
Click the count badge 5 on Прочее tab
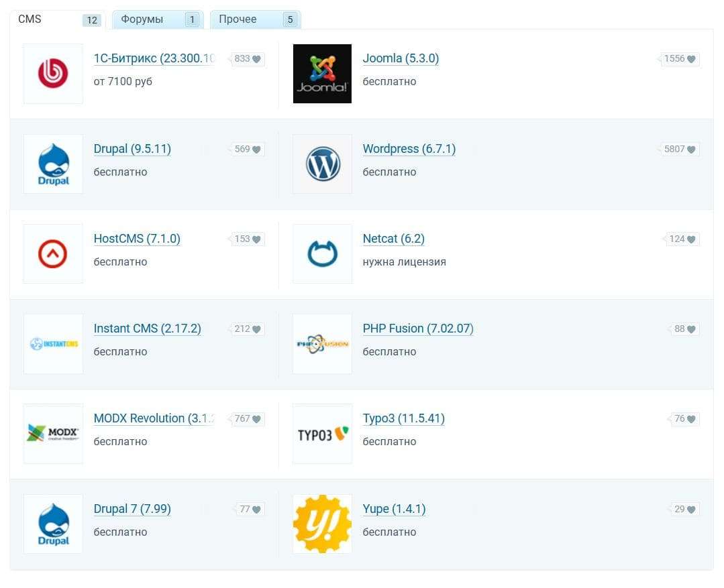click(x=290, y=20)
